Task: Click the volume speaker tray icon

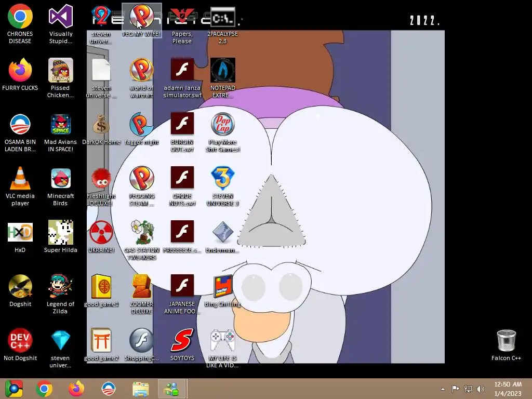Action: [481, 389]
